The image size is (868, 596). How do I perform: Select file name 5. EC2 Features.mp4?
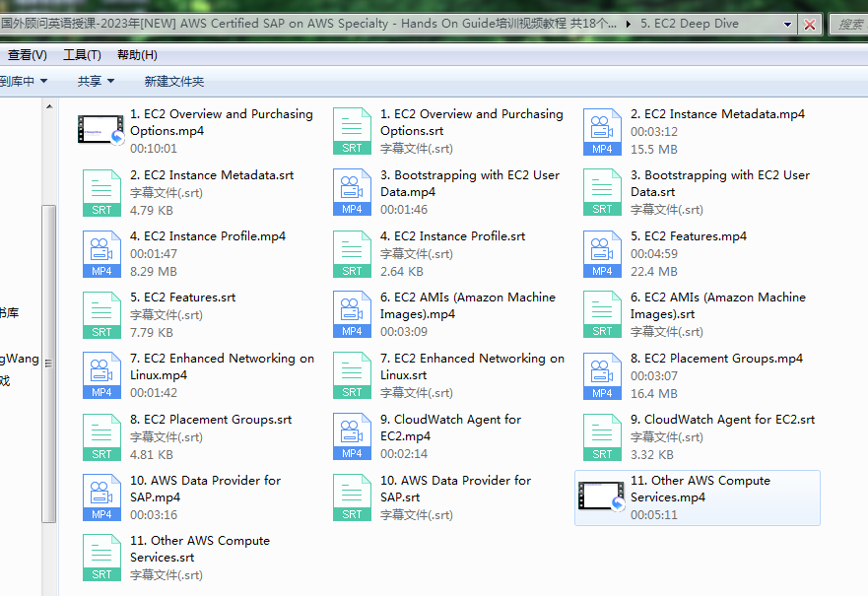tap(688, 236)
